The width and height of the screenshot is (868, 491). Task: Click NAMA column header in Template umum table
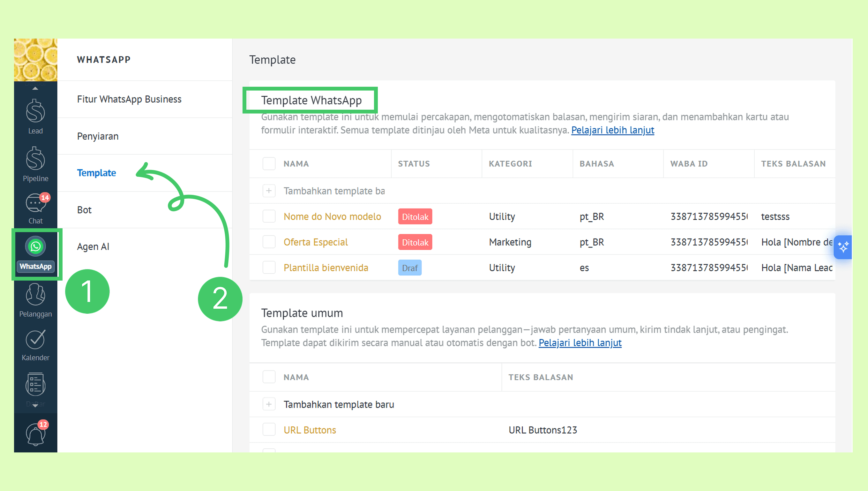(x=296, y=377)
